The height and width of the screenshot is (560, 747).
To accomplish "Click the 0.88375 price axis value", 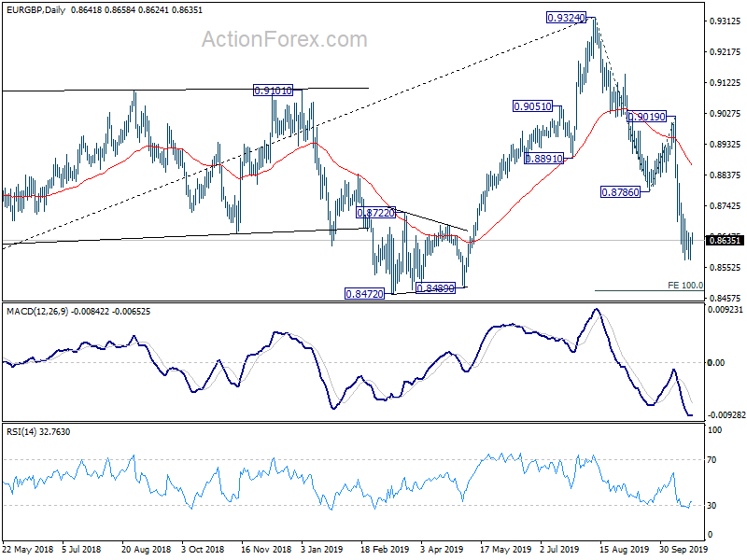I will point(726,175).
